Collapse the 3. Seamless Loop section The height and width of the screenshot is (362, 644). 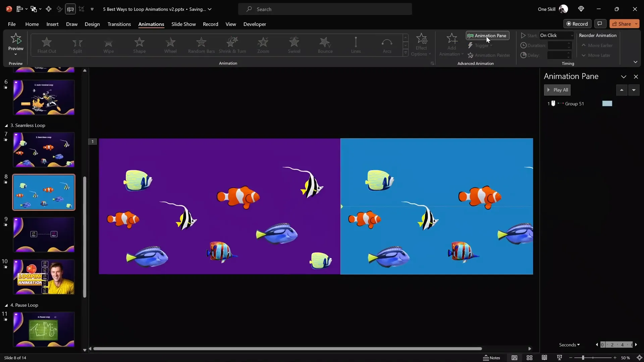point(6,125)
